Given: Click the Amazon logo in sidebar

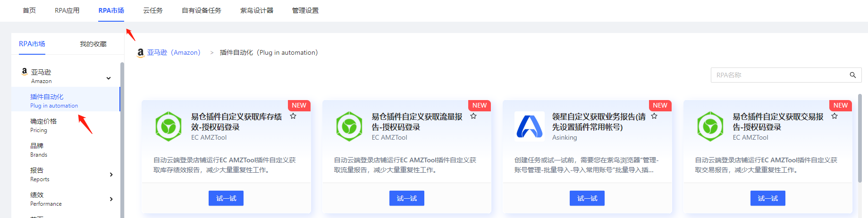Looking at the screenshot, I should [24, 71].
